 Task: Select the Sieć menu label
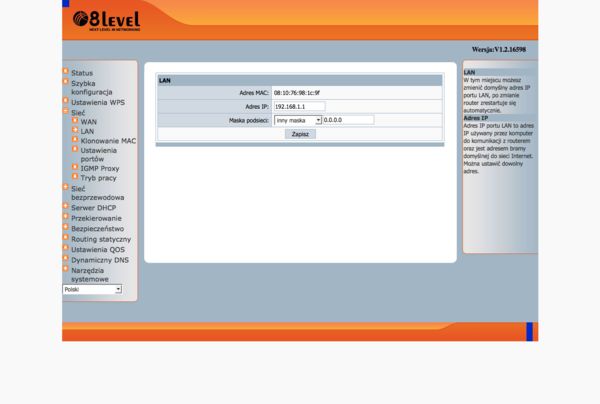pyautogui.click(x=78, y=113)
